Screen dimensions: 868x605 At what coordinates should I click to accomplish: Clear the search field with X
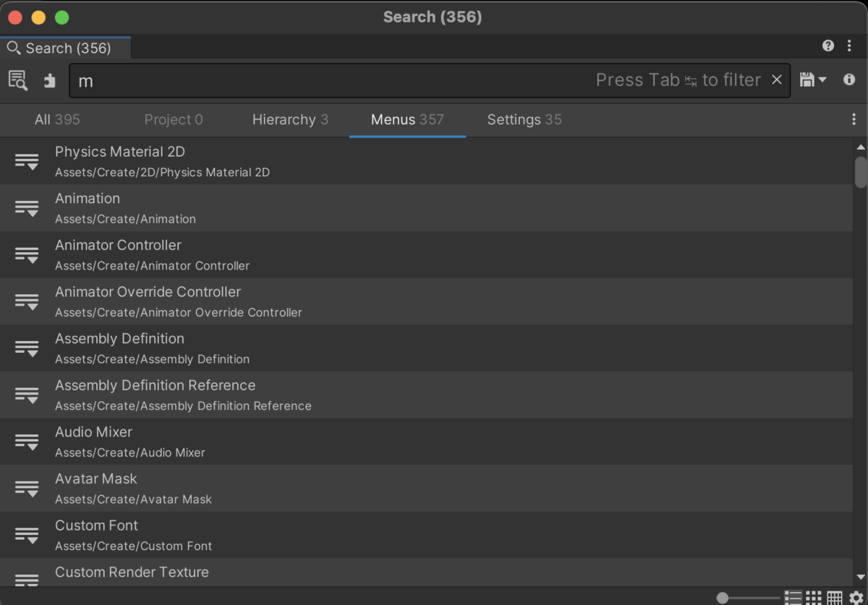point(776,80)
